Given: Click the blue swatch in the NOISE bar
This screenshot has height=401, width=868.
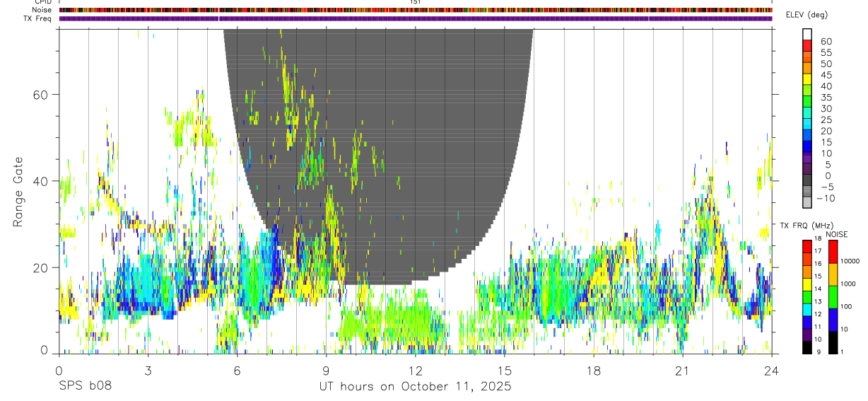Looking at the screenshot, I should point(833,320).
